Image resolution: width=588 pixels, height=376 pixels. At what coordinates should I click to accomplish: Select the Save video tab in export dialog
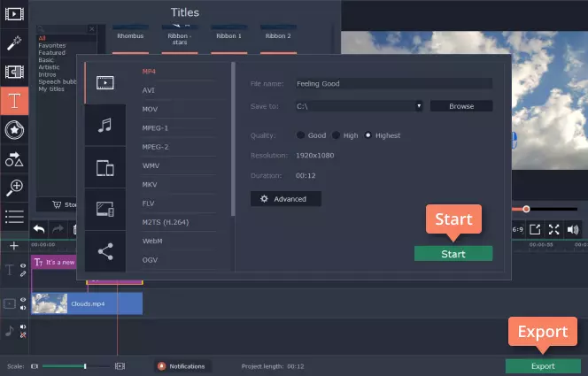click(x=105, y=83)
